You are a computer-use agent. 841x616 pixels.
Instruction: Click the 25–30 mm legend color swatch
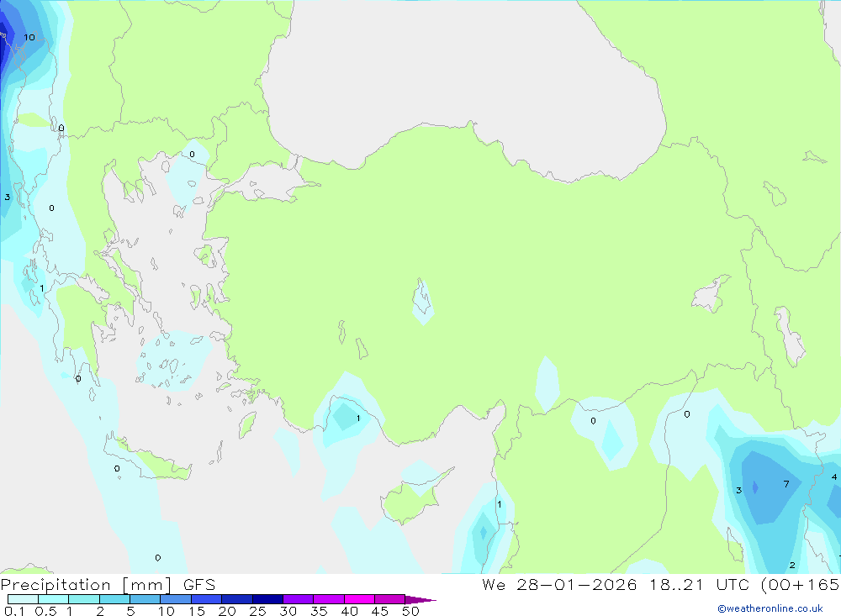[267, 599]
